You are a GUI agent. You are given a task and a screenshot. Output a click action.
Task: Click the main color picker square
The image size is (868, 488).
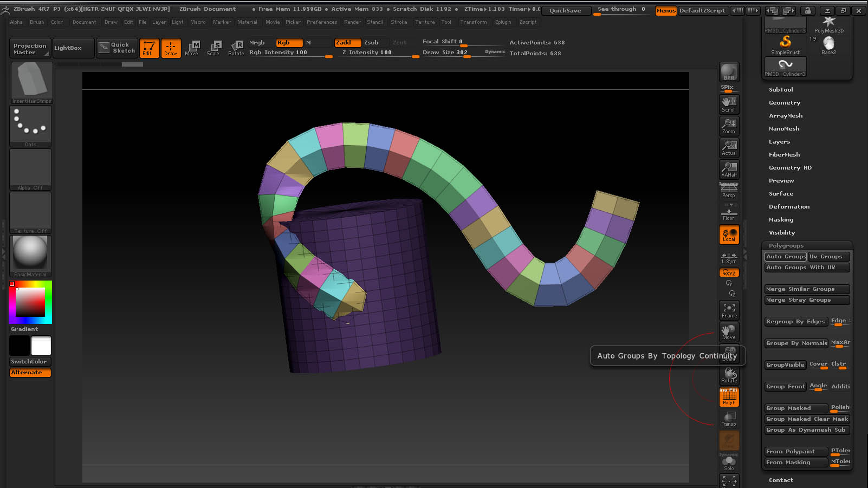[30, 302]
